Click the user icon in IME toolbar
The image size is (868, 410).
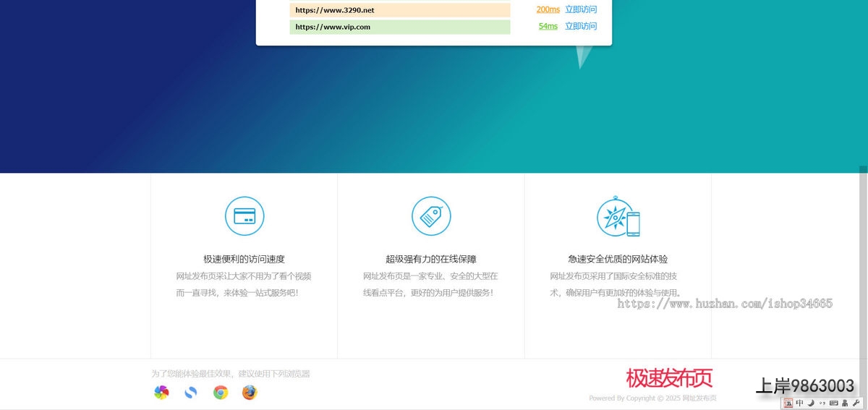[845, 403]
